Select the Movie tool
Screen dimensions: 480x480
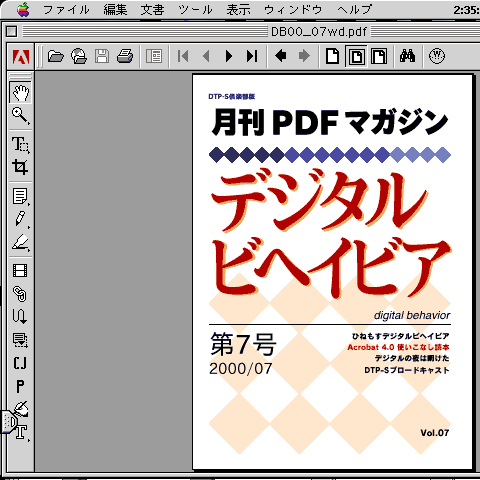pyautogui.click(x=20, y=271)
